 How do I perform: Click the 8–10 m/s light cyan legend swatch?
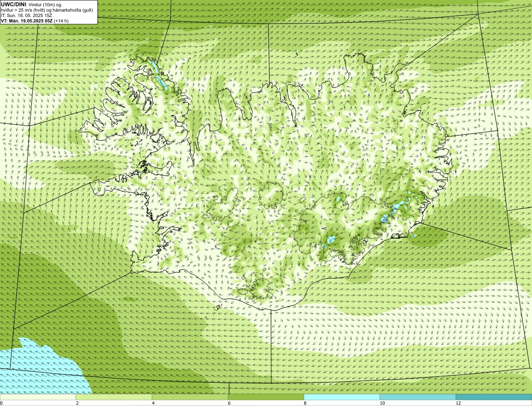pos(342,397)
